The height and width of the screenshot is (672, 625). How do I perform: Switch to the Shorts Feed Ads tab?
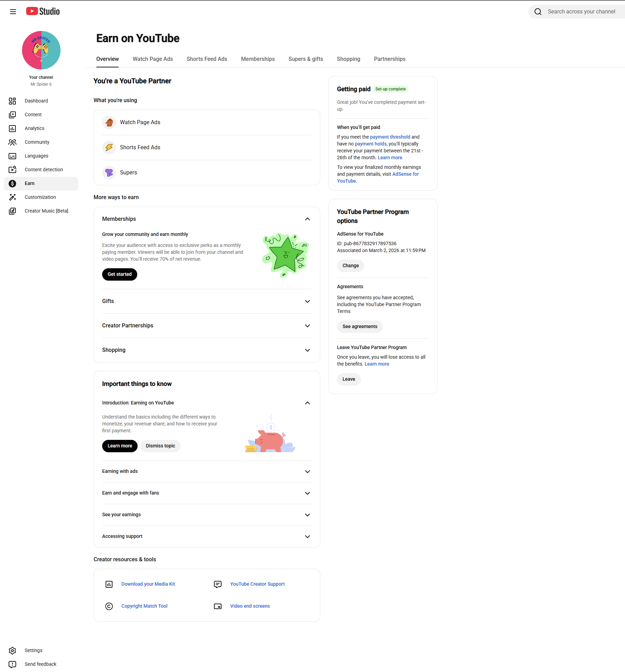pyautogui.click(x=207, y=59)
